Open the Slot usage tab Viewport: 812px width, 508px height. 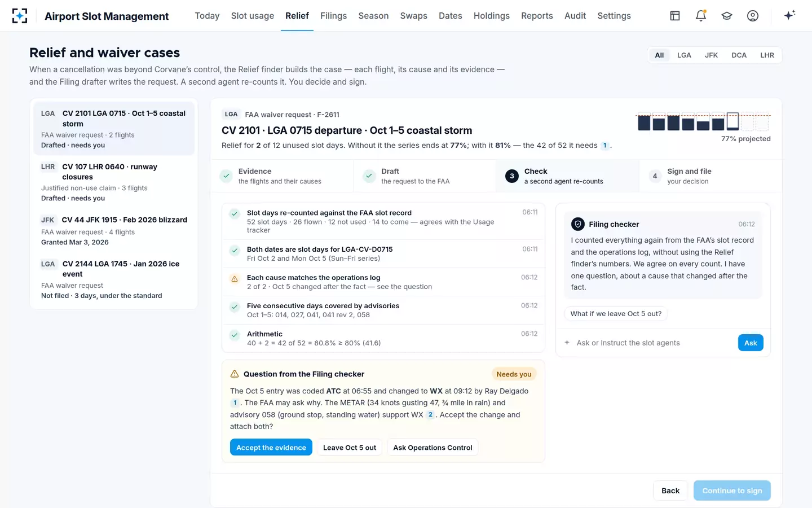(253, 16)
